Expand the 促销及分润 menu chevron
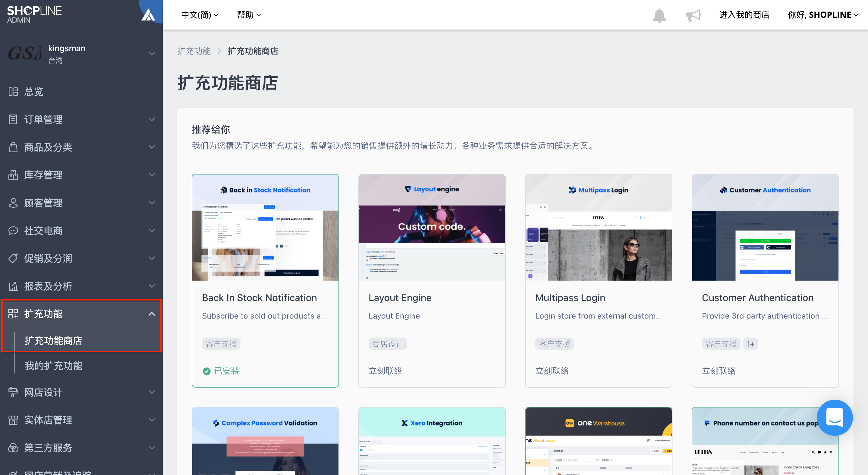 pyautogui.click(x=152, y=258)
